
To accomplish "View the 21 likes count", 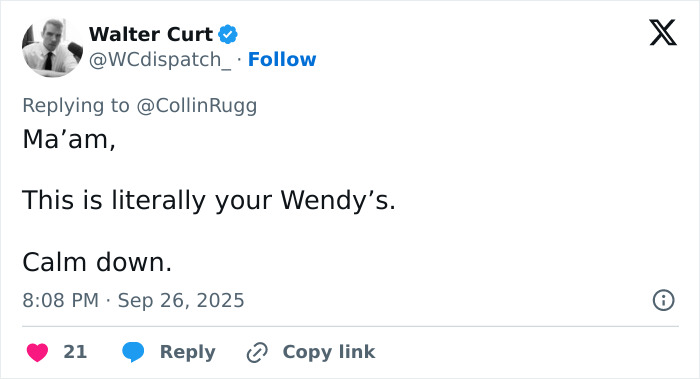I will (x=75, y=352).
